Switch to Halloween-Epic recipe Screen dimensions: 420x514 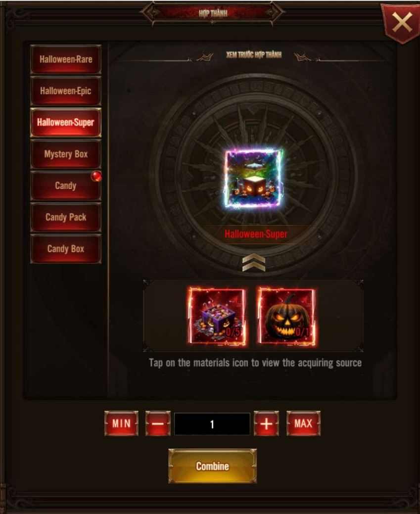66,91
